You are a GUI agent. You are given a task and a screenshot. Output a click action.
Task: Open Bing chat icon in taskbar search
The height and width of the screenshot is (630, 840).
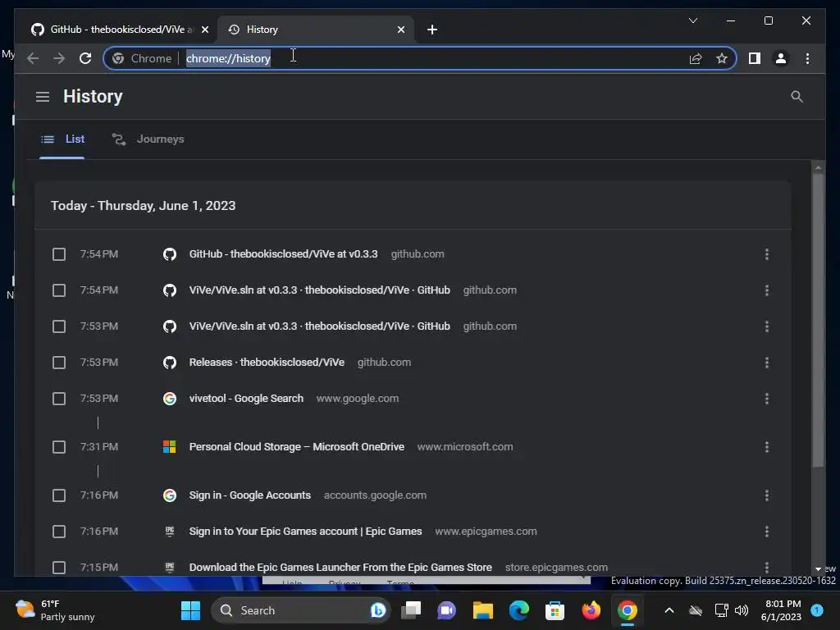click(377, 610)
